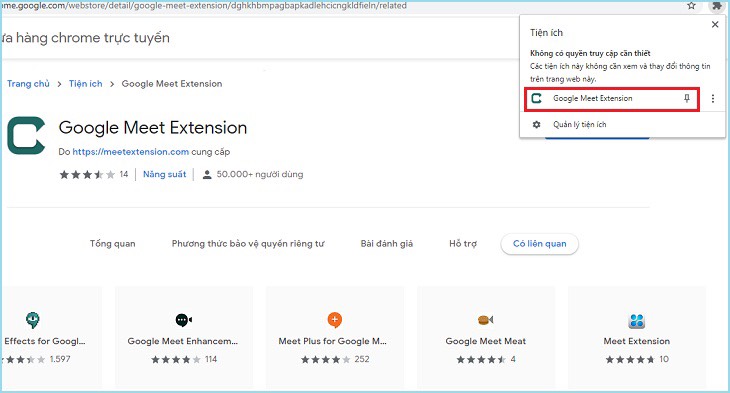Viewport: 730px width, 393px height.
Task: Click the star rating of the extension
Action: click(87, 175)
